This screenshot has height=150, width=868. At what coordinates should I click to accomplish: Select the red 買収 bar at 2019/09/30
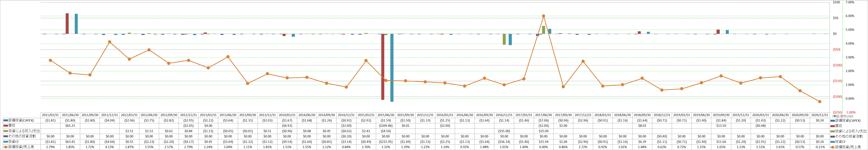[x=718, y=32]
